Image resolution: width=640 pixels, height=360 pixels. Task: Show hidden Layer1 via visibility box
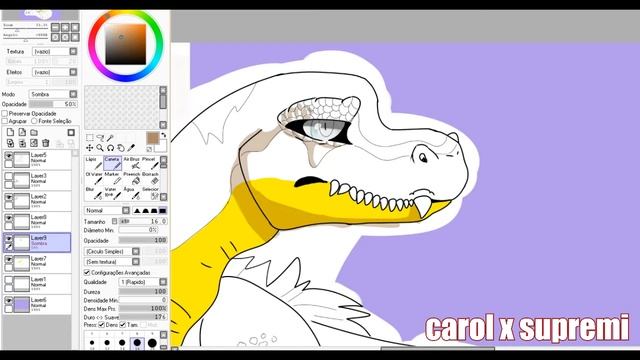8,280
